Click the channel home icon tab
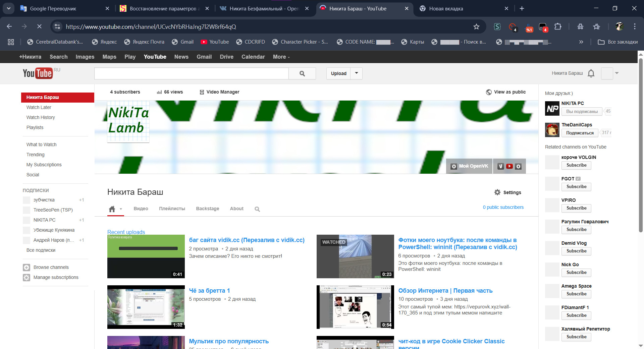644x349 pixels. point(112,209)
